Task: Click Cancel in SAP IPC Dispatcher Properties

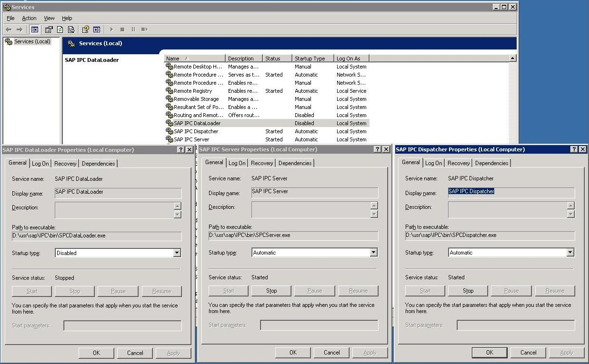Action: click(x=529, y=352)
